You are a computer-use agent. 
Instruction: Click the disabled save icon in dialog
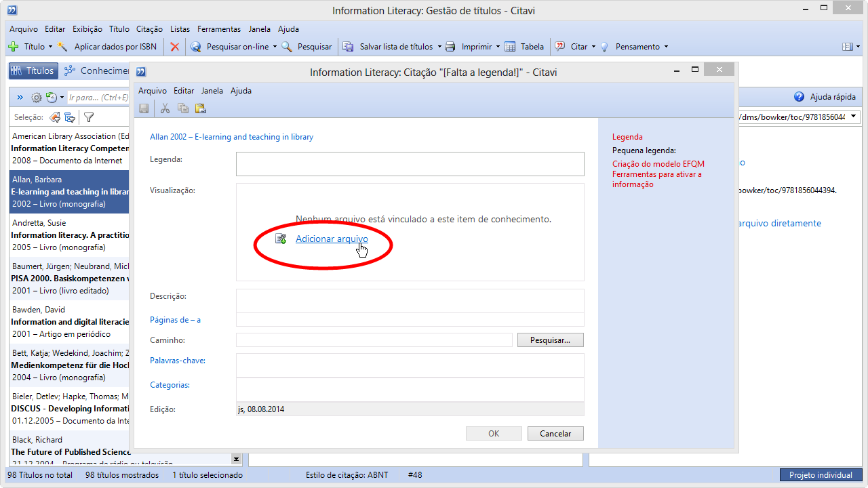pyautogui.click(x=144, y=108)
